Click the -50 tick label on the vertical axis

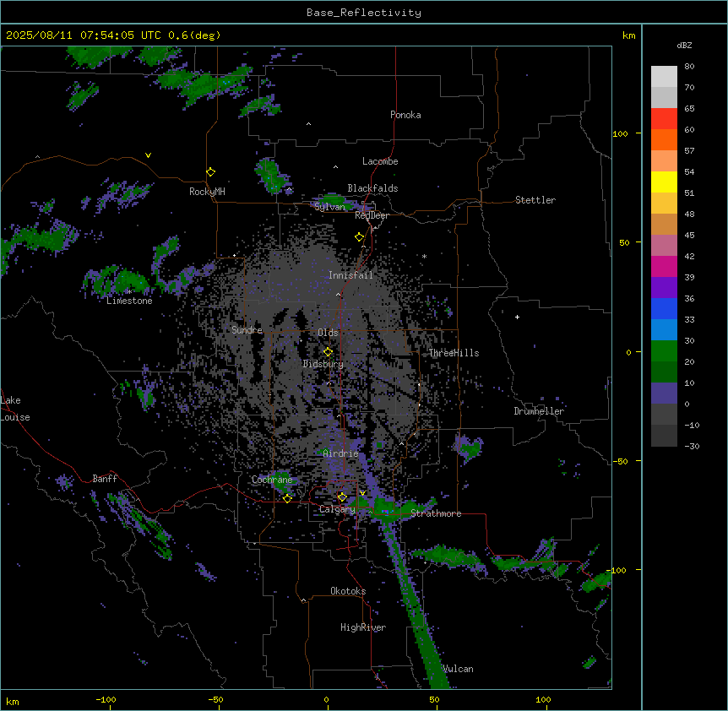pos(620,461)
